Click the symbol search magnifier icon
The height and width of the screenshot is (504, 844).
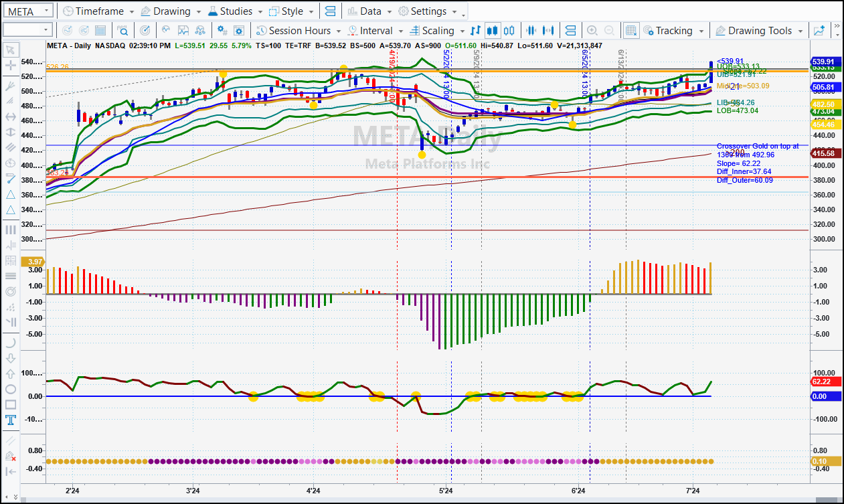click(x=123, y=30)
